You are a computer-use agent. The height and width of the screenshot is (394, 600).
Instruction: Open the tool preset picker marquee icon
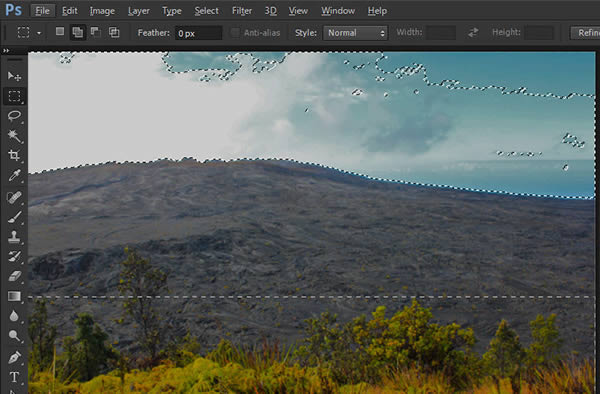[x=23, y=33]
